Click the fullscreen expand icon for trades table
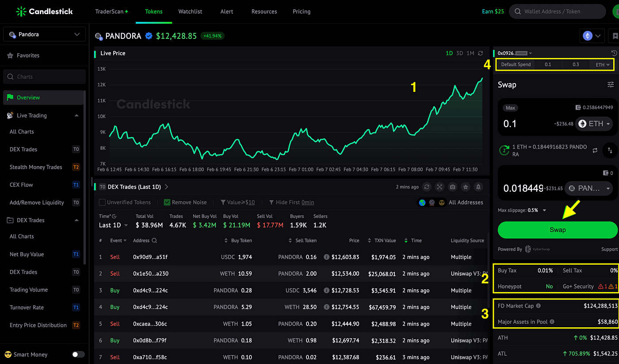The image size is (619, 364). coord(439,187)
